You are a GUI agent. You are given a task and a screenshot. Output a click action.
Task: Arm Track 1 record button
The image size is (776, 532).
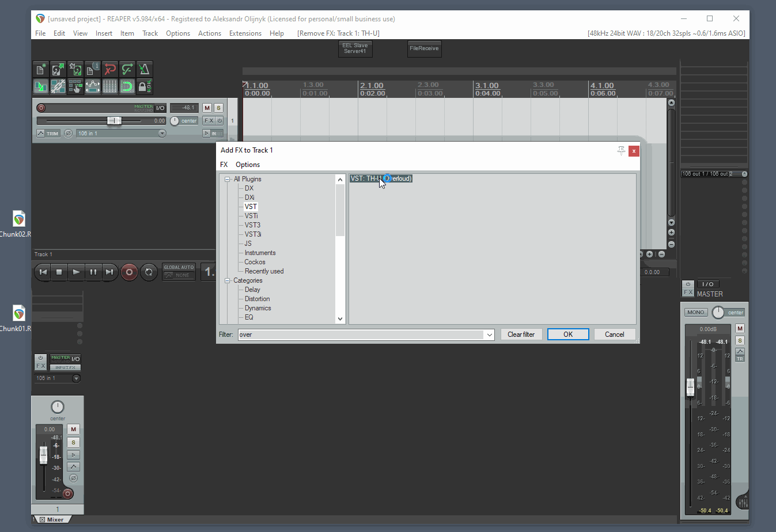tap(41, 108)
